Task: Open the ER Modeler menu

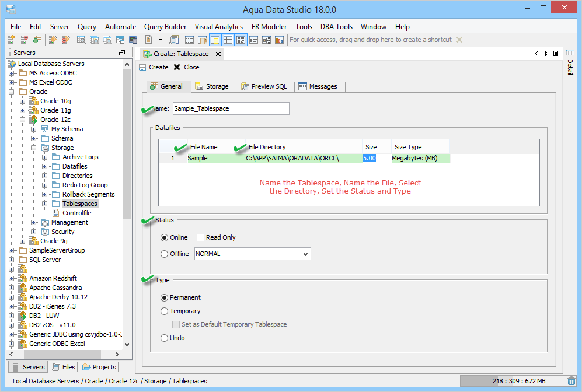Action: coord(269,27)
